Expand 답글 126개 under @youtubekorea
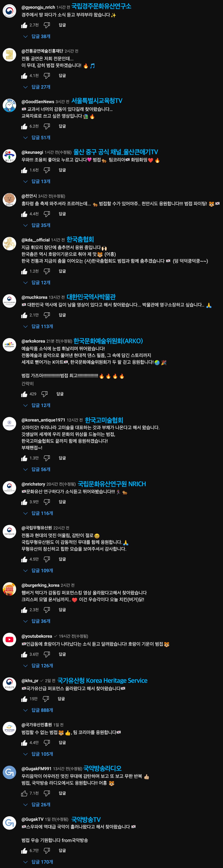 (38, 666)
